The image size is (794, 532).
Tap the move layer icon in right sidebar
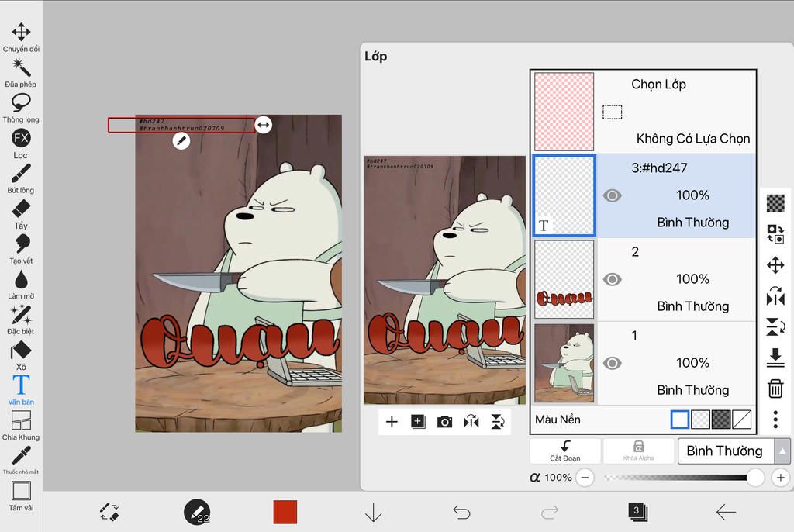click(x=775, y=265)
